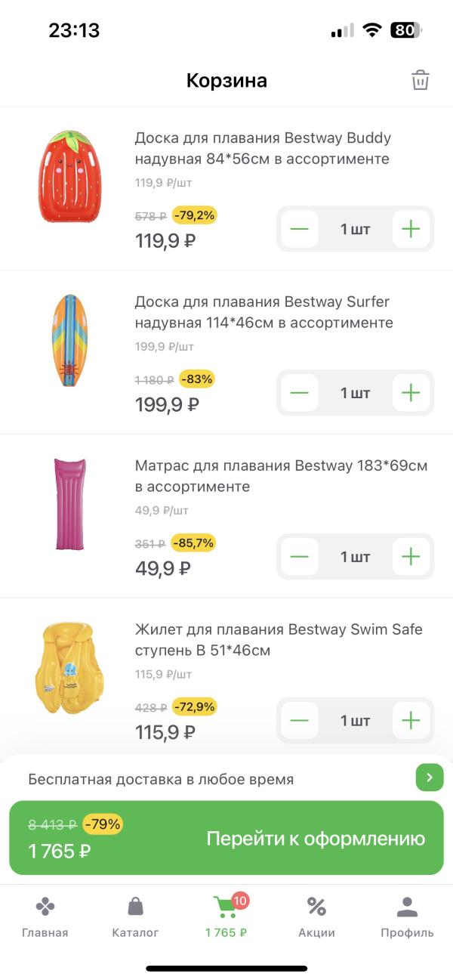The image size is (453, 980).
Task: Switch to the Каталог tab
Action: 136,917
